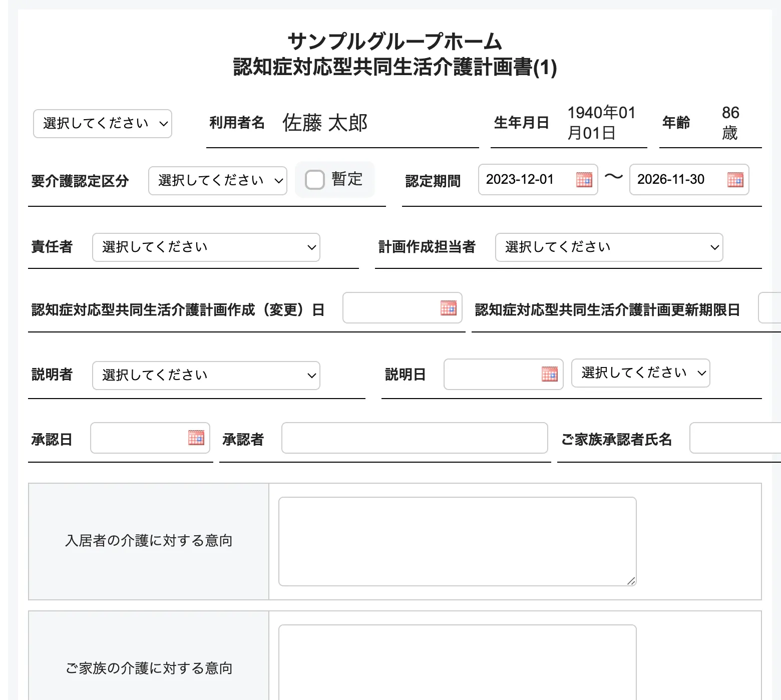Click the user name 佐藤 太郎
Viewport: 781px width, 700px height.
(325, 123)
